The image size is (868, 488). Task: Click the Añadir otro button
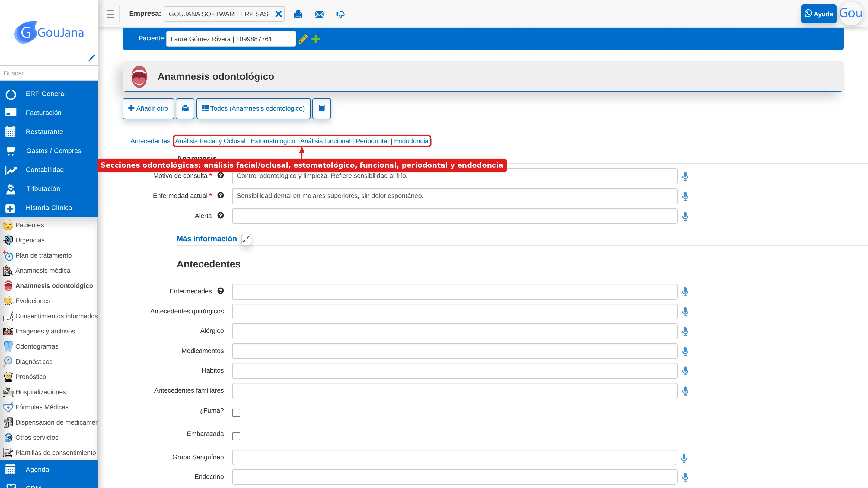148,108
